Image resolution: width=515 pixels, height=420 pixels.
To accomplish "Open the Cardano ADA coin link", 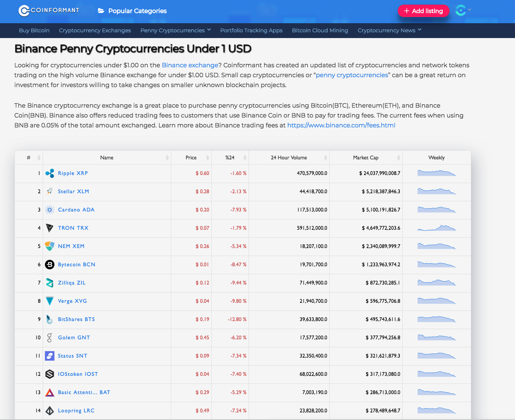I will tap(76, 210).
